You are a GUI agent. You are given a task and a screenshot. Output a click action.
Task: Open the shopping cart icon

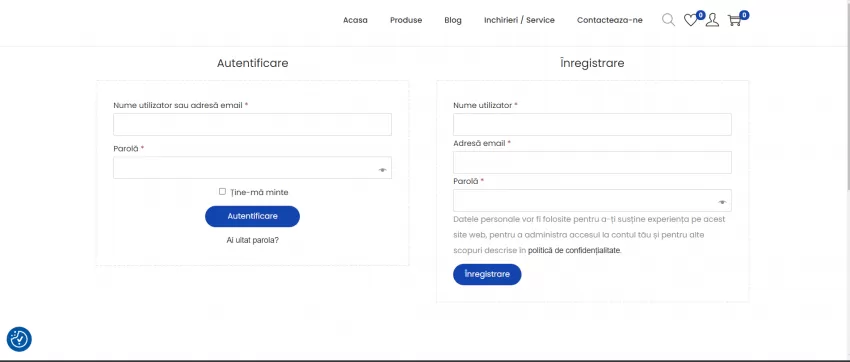[735, 21]
